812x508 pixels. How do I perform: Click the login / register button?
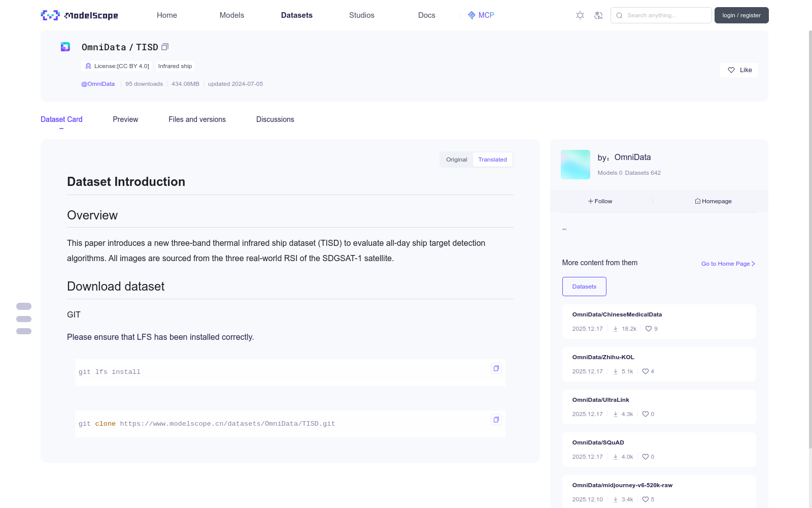(x=741, y=15)
